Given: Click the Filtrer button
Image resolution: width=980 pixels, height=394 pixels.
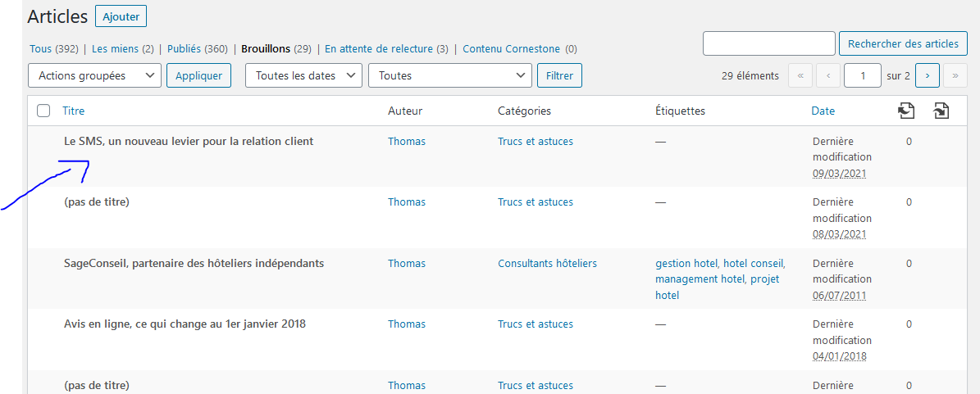Looking at the screenshot, I should point(559,75).
